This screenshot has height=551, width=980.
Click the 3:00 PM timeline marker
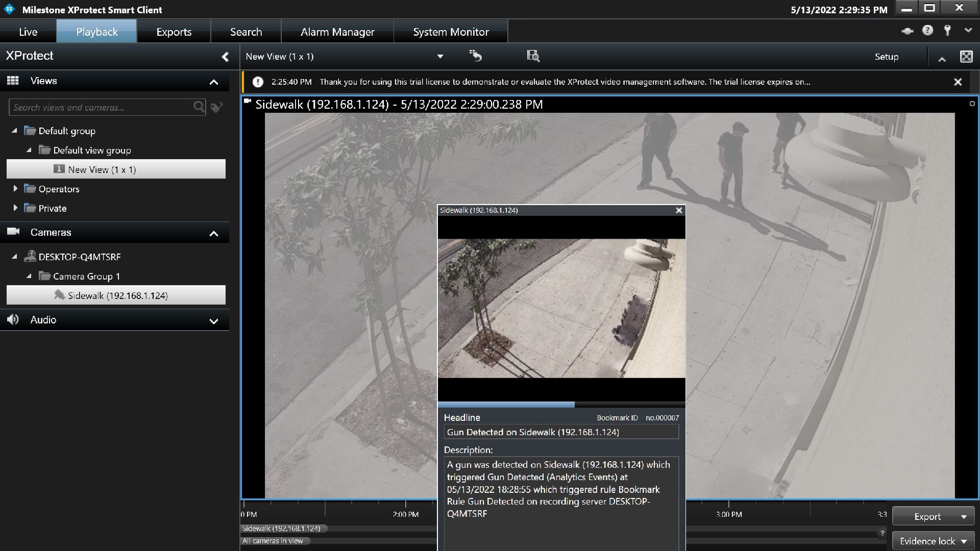coord(728,514)
